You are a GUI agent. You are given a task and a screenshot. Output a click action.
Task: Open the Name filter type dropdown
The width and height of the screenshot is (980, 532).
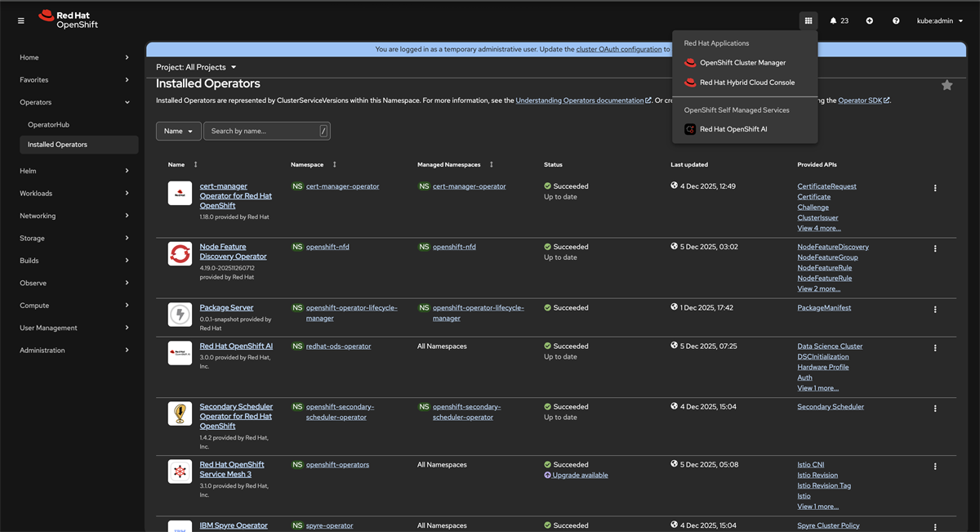click(179, 131)
